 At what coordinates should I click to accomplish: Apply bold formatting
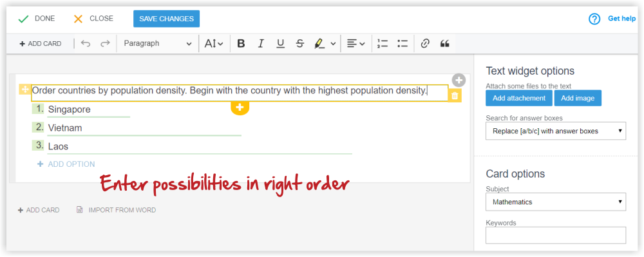tap(241, 44)
